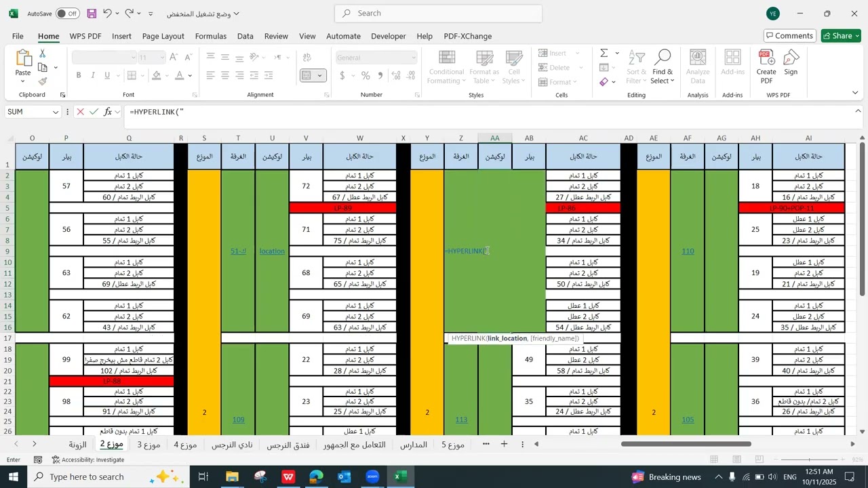The width and height of the screenshot is (868, 488).
Task: Toggle Wrap Text in Alignment group
Action: coord(307,58)
